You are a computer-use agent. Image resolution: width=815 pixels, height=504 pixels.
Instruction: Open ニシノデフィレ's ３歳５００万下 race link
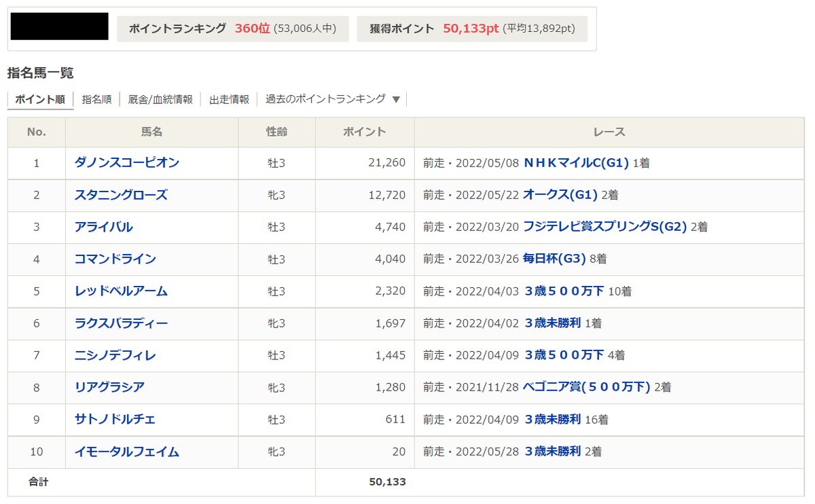564,355
